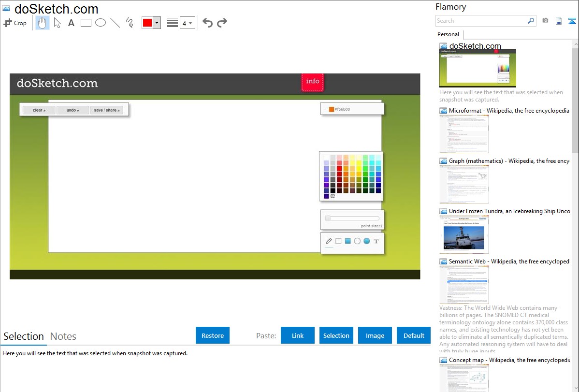Click the browser icon beside Under Frozen Tundra

443,211
